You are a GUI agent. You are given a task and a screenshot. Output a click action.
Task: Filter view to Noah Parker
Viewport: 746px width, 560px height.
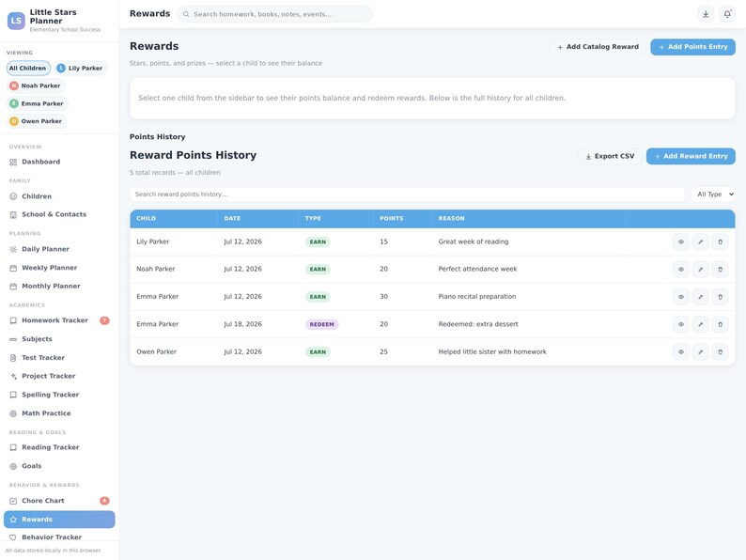36,86
